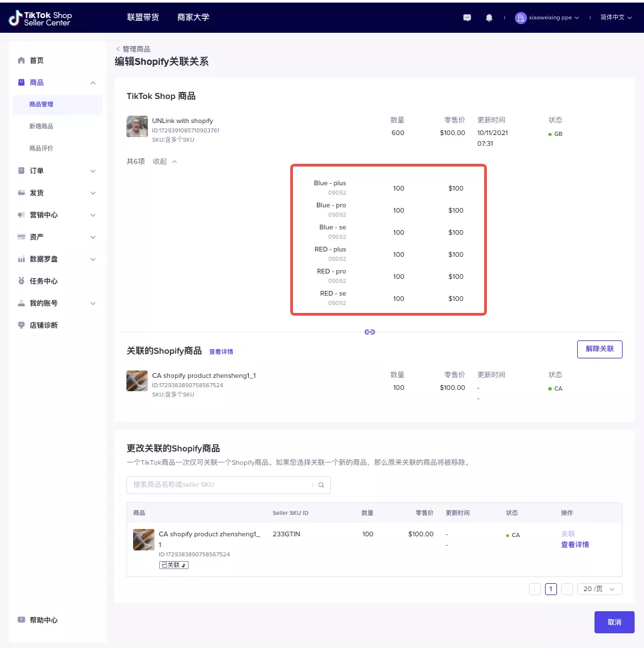Screen dimensions: 644x648
Task: Click the 解除关联 unlink button
Action: click(599, 349)
